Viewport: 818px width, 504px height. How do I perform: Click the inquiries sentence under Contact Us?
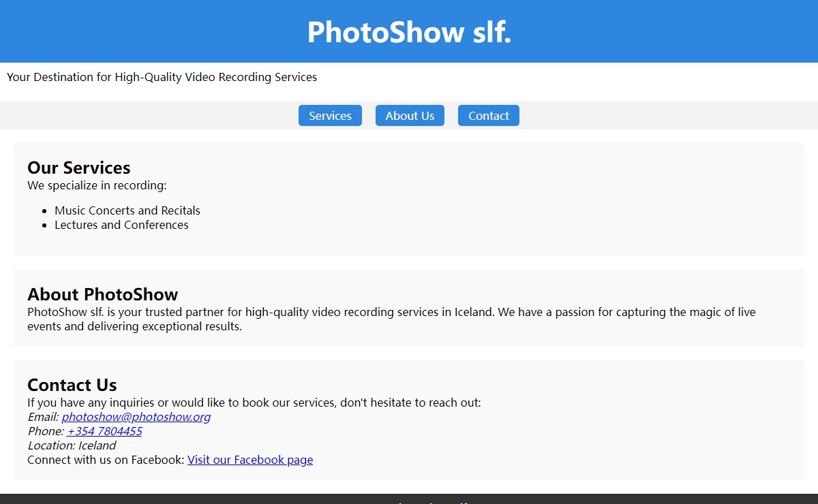(254, 403)
